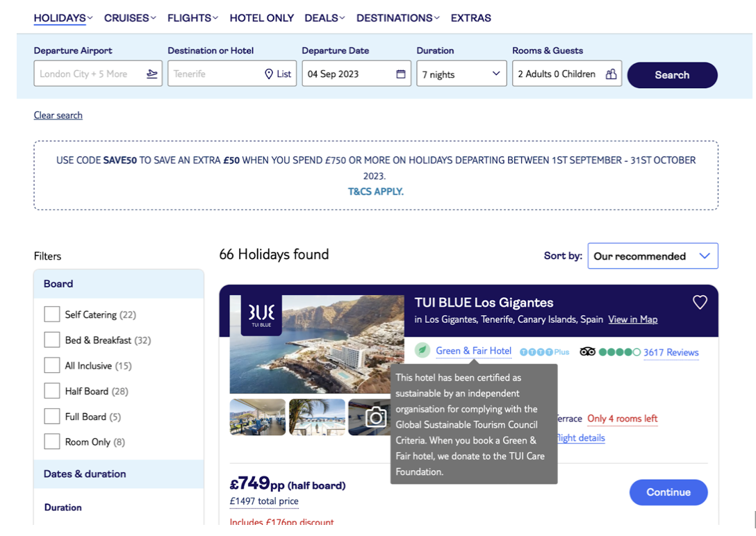Open the Sort by Our recommended dropdown
Image resolution: width=756 pixels, height=536 pixels.
click(653, 256)
